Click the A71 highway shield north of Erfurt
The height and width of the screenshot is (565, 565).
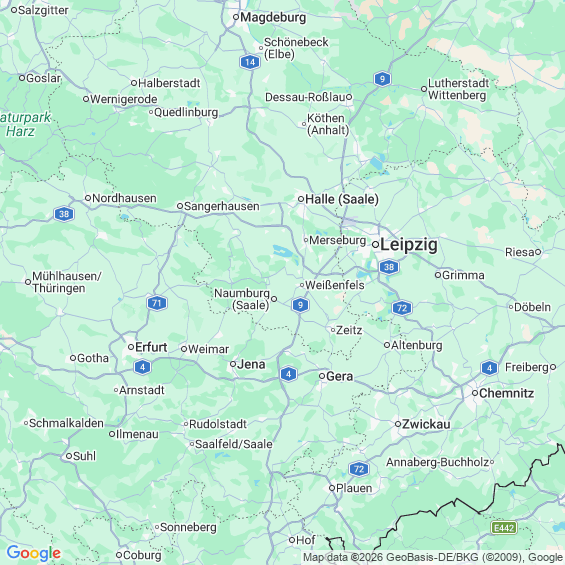[x=157, y=303]
